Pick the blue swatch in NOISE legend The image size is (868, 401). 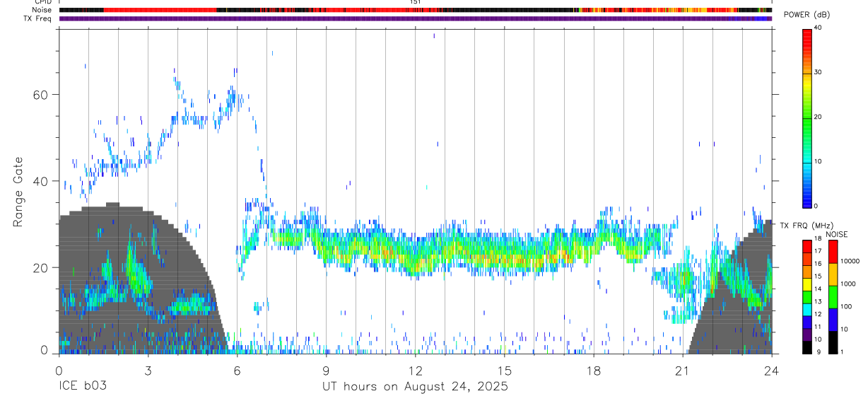[x=833, y=320]
